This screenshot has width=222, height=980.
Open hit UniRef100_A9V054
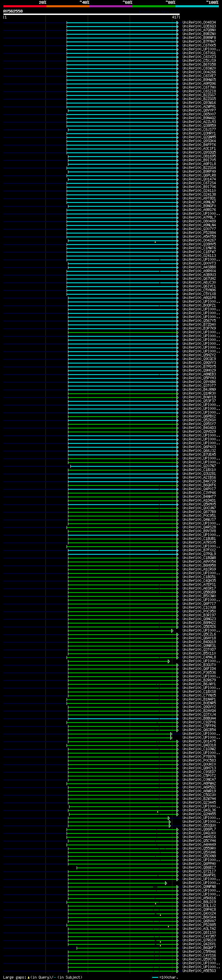pyautogui.click(x=199, y=561)
